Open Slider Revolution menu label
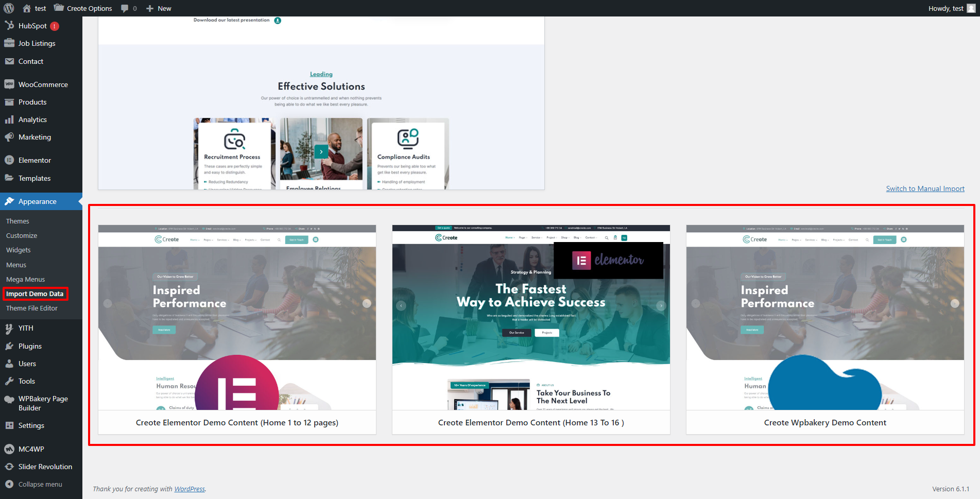Viewport: 980px width, 499px height. point(45,467)
